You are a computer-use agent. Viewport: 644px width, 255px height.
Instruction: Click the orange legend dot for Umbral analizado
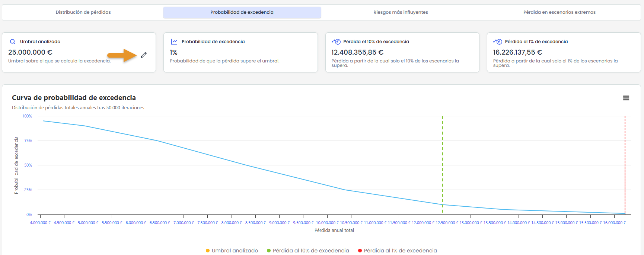coord(208,251)
